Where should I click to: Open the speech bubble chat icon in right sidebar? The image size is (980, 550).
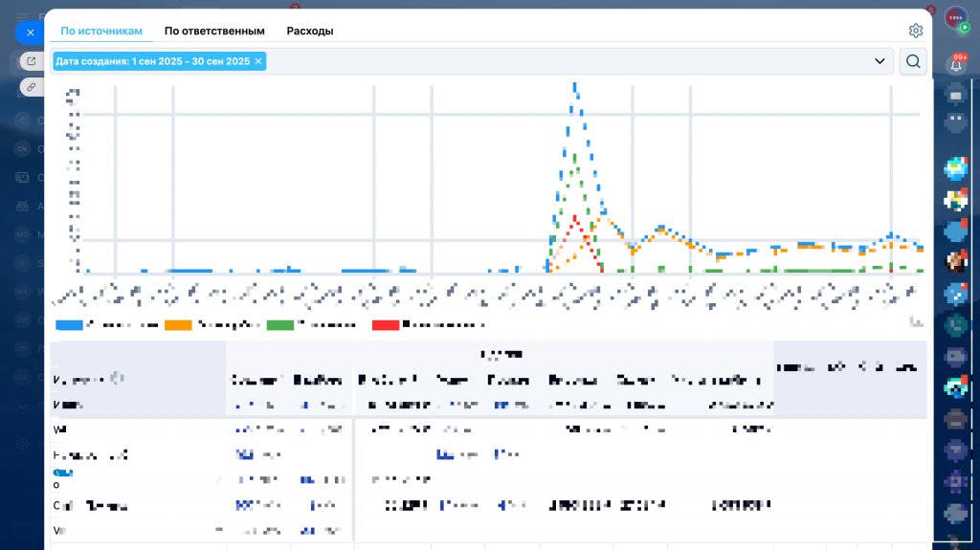point(955,96)
